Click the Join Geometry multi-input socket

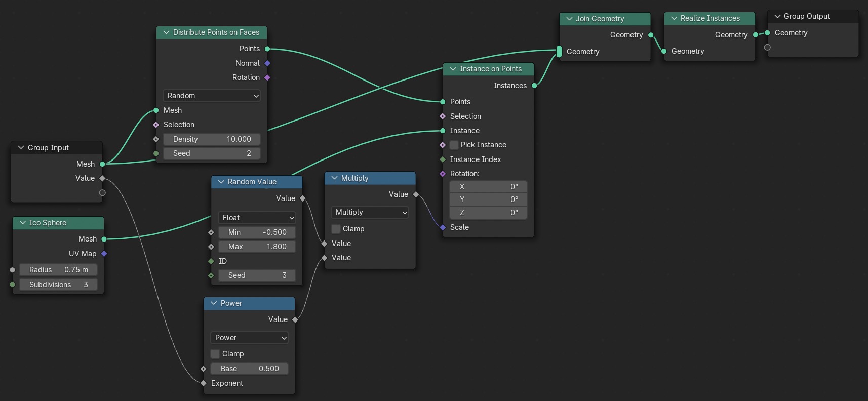point(559,52)
